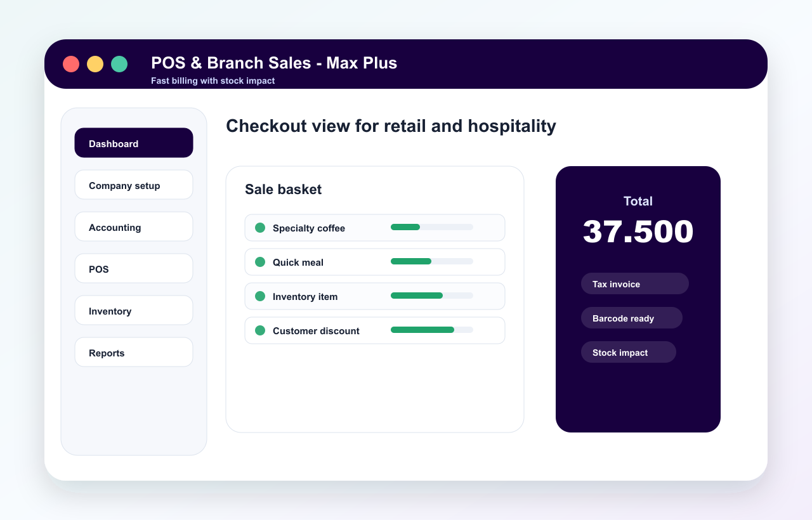Select the Stock impact pill
812x520 pixels.
tap(629, 352)
